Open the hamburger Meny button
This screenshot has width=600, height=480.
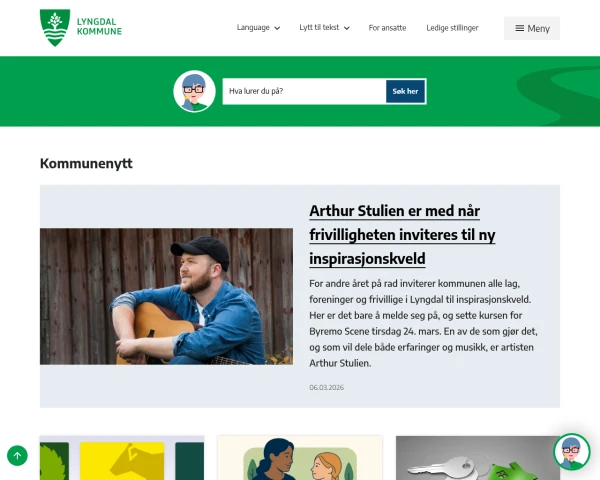(532, 28)
